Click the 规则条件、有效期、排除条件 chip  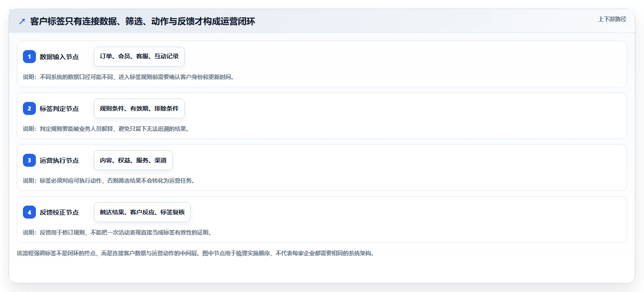(139, 108)
